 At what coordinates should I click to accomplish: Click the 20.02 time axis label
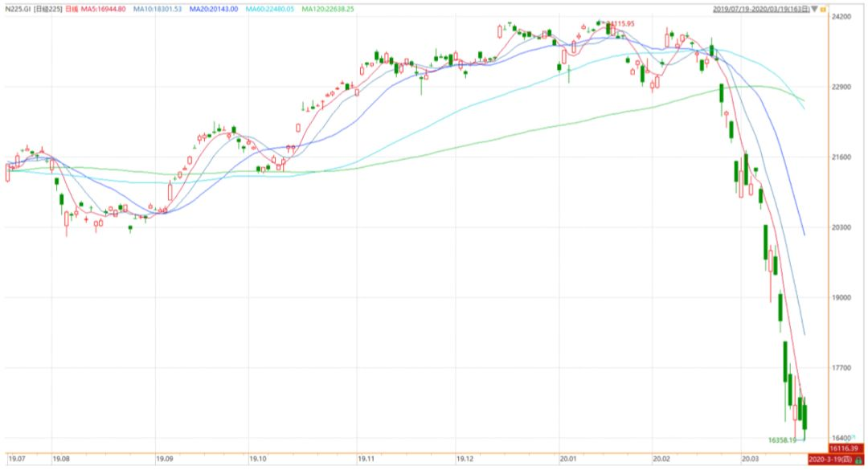tap(661, 459)
